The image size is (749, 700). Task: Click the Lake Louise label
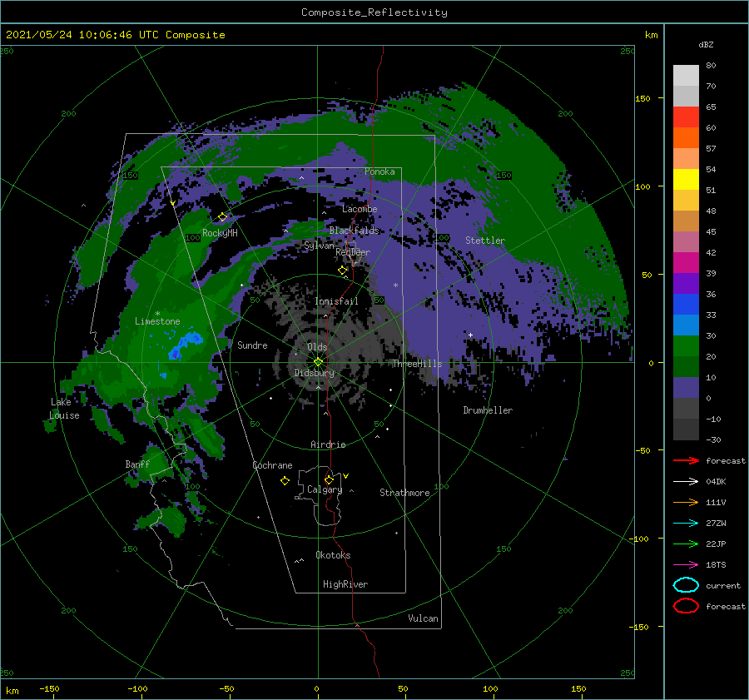click(x=64, y=409)
